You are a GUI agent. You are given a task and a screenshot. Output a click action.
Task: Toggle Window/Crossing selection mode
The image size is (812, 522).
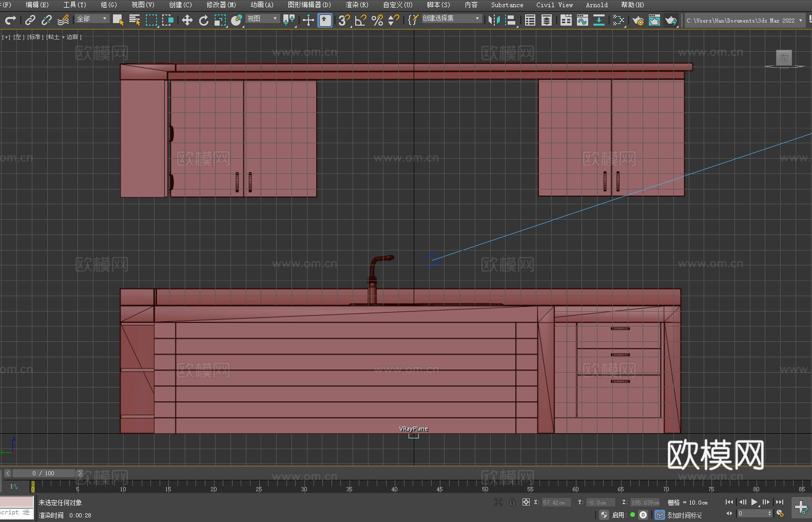[x=168, y=20]
